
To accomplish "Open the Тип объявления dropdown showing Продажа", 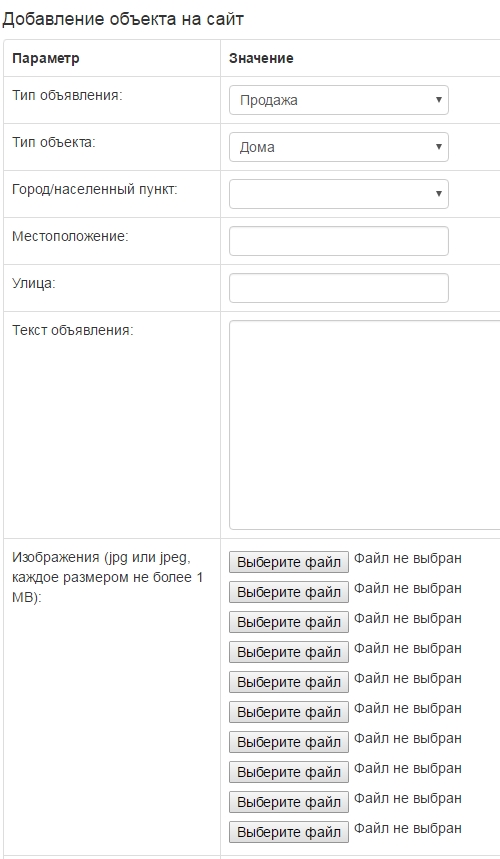I will pos(338,100).
